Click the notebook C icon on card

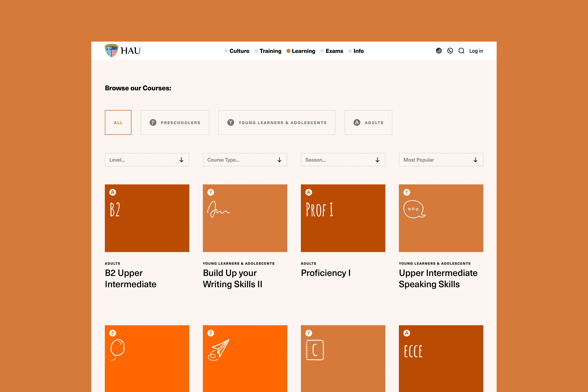[315, 350]
